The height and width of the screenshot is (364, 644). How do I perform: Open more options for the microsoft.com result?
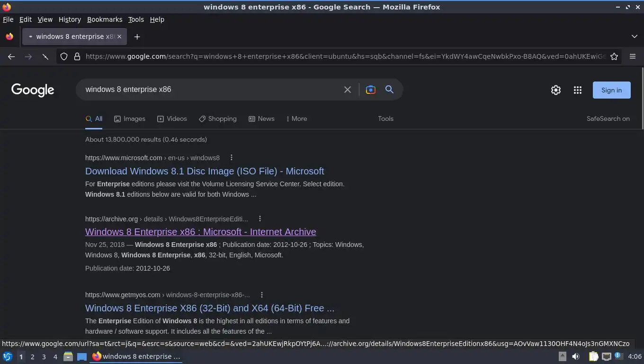click(231, 157)
